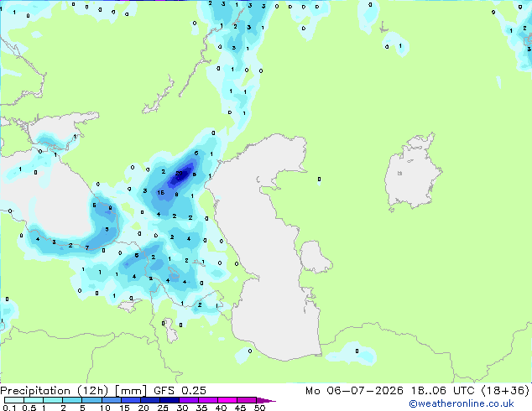Click the 0.1–0.5 mm lightest legend swatch
The width and height of the screenshot is (532, 411).
14,400
